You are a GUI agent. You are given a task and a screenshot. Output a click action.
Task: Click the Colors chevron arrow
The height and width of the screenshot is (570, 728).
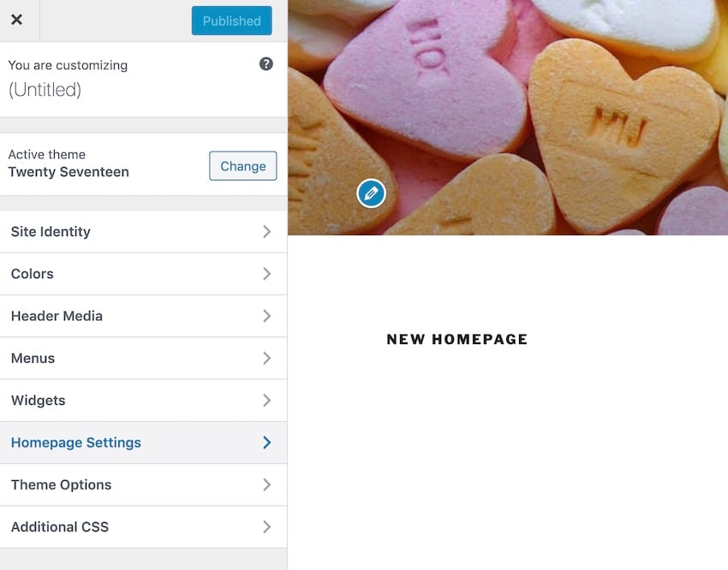[x=266, y=274]
